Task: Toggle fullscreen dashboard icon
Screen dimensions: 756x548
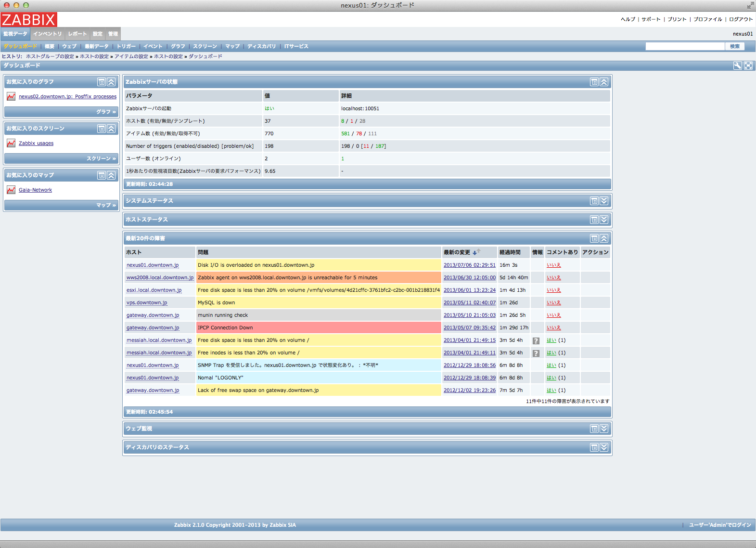Action: click(x=748, y=65)
